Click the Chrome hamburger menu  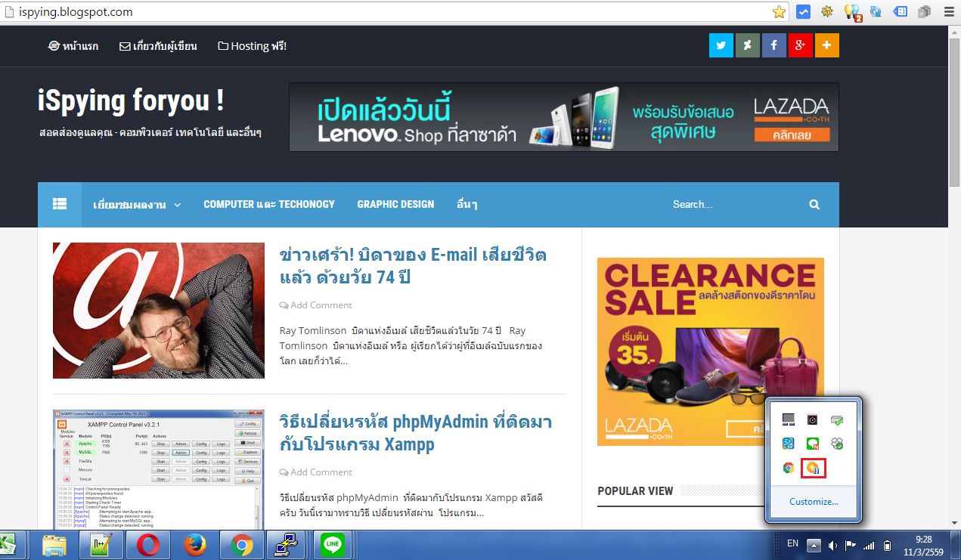pos(948,11)
